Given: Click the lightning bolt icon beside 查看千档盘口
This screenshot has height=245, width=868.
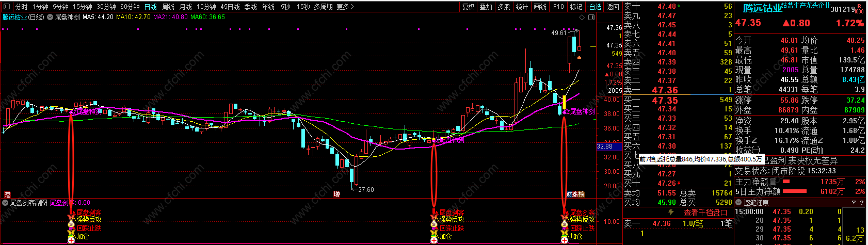Looking at the screenshot, I should click(x=671, y=212).
